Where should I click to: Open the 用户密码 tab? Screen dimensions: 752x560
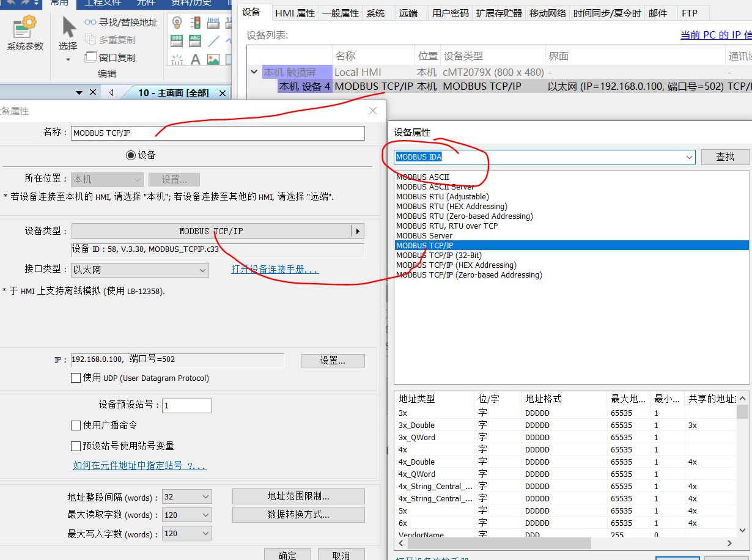click(x=450, y=13)
